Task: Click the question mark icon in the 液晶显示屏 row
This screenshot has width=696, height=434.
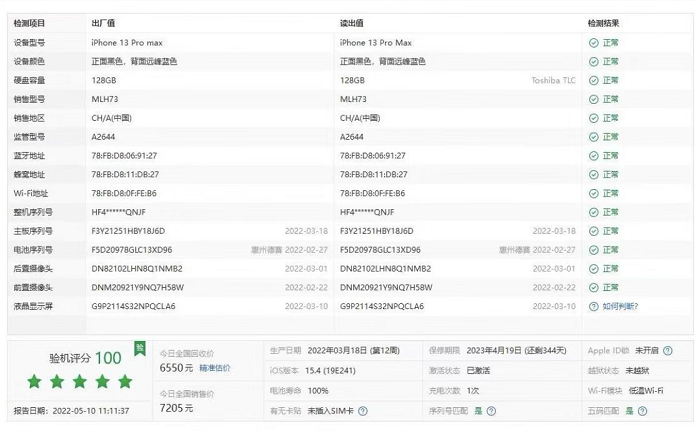Action: pos(593,307)
